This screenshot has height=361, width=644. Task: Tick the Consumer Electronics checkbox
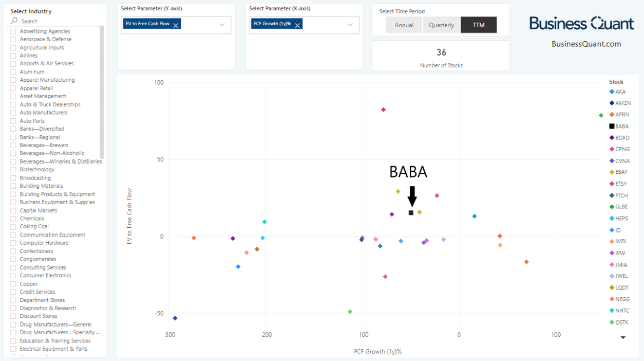13,276
